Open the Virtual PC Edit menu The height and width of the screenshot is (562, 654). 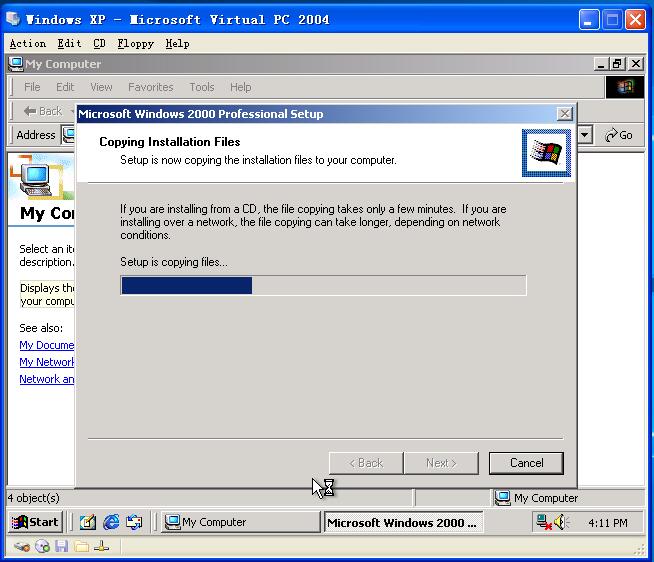pos(69,43)
